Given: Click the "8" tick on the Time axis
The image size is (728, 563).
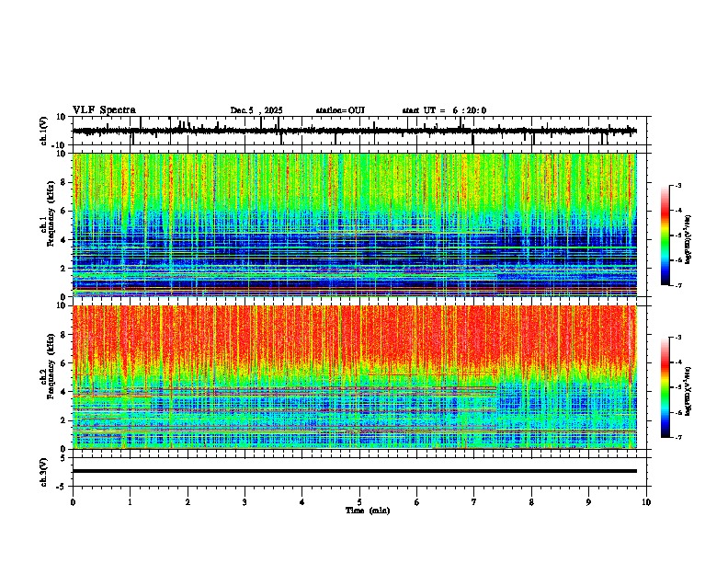Looking at the screenshot, I should click(531, 502).
